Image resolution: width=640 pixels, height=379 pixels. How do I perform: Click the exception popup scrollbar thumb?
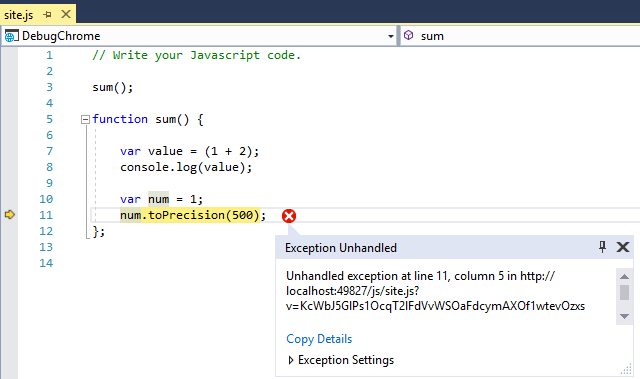pos(624,293)
